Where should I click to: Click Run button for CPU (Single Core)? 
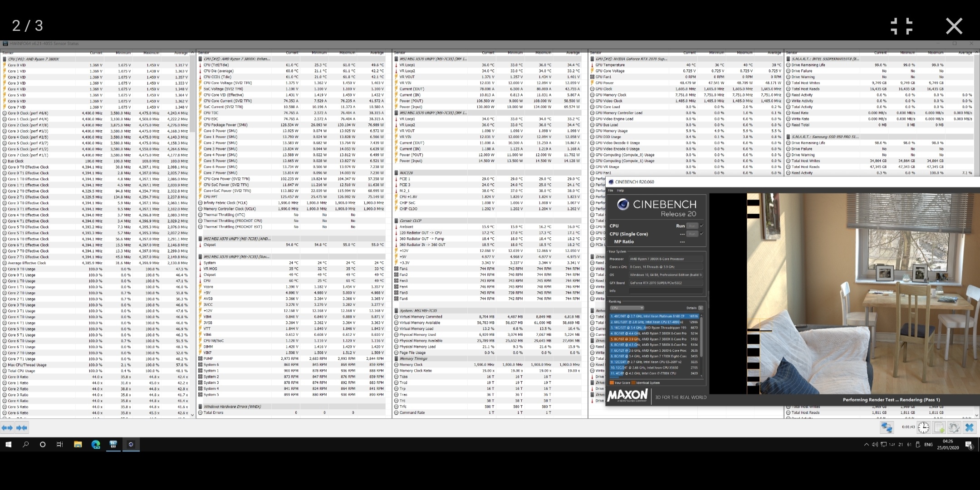692,234
